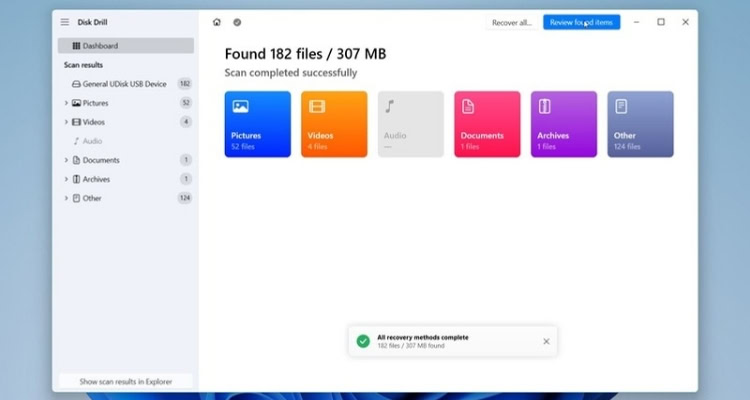
Task: Click the Recover all button
Action: click(512, 22)
